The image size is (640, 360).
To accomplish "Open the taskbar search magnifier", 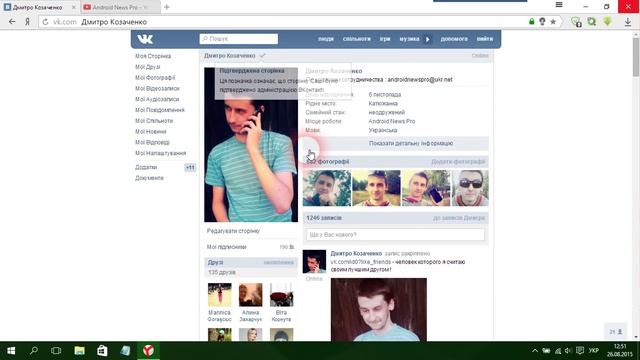I will 34,351.
